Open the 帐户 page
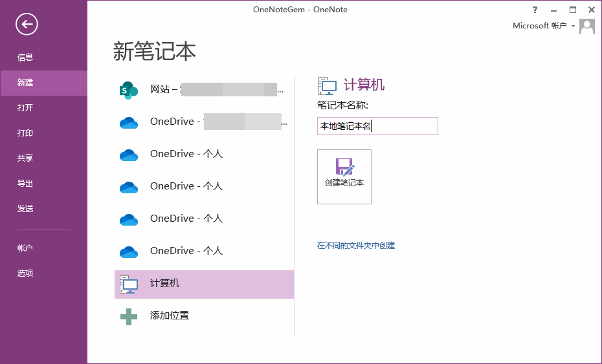 (25, 248)
